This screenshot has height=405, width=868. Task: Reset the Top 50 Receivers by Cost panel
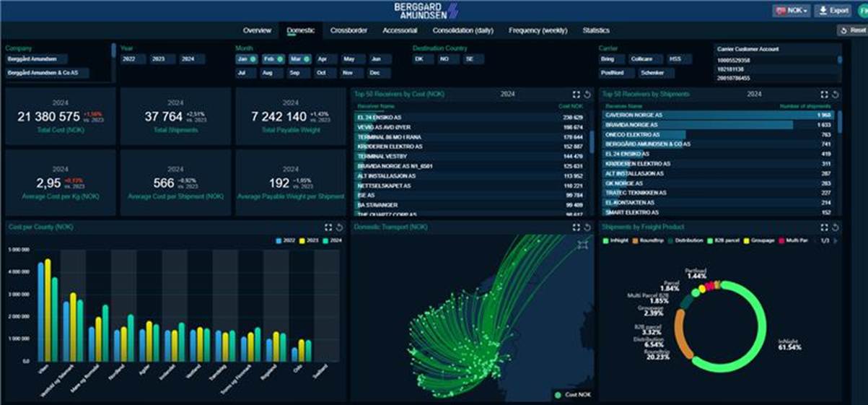coord(585,95)
